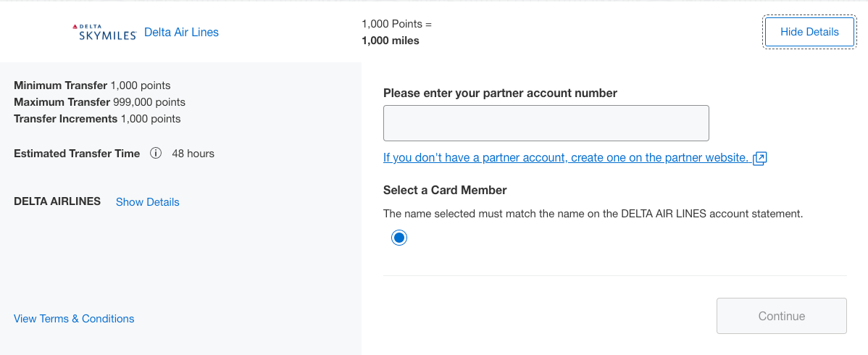This screenshot has height=355, width=868.
Task: Click the '48 hours' transfer time value
Action: 193,154
